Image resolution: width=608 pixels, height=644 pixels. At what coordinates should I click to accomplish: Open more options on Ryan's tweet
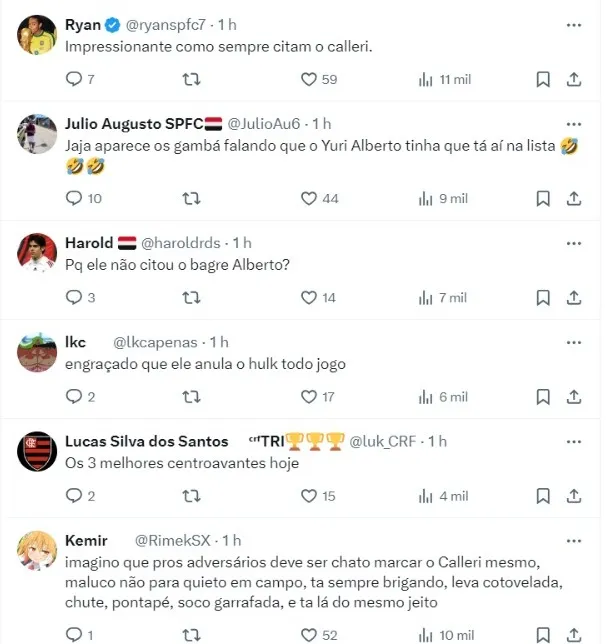pyautogui.click(x=574, y=25)
